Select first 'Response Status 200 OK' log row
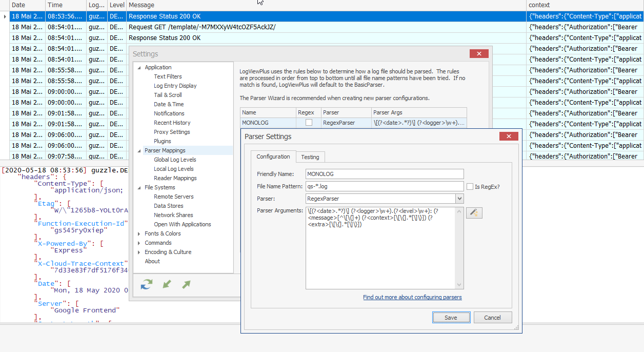The width and height of the screenshot is (644, 352). click(326, 16)
